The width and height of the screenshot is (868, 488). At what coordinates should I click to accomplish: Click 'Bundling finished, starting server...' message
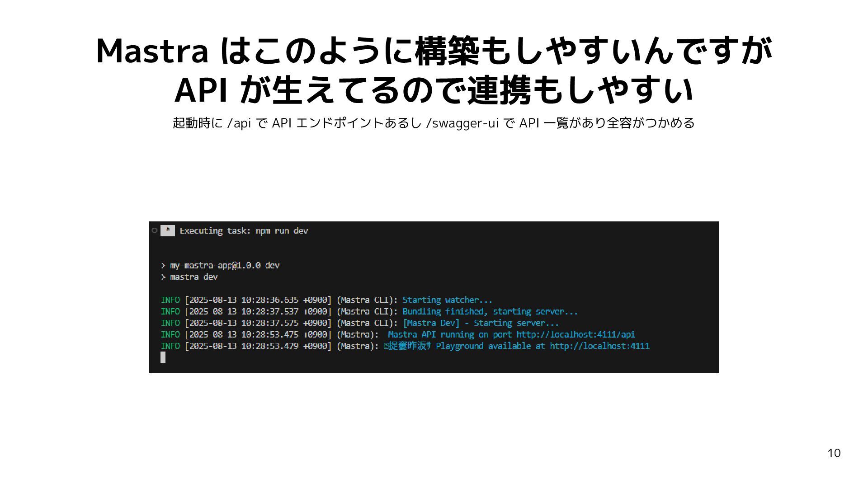coord(490,312)
